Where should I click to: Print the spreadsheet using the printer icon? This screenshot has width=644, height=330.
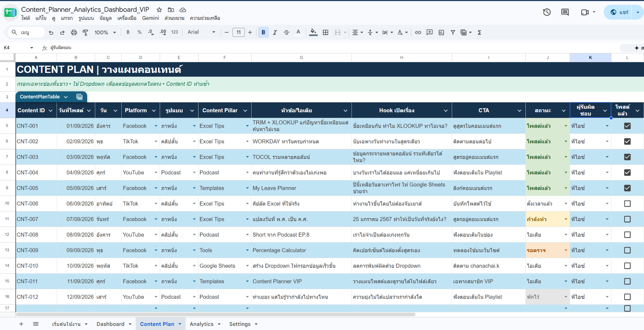pyautogui.click(x=74, y=32)
